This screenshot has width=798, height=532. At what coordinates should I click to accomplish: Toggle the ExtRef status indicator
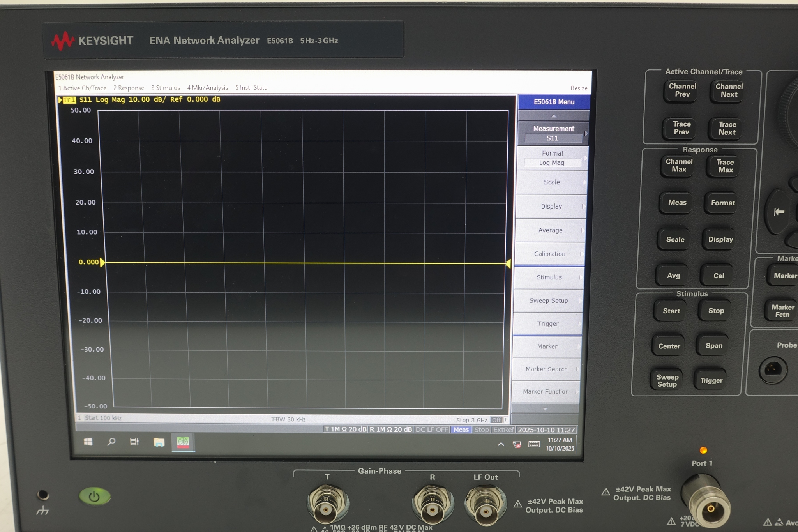tap(503, 429)
